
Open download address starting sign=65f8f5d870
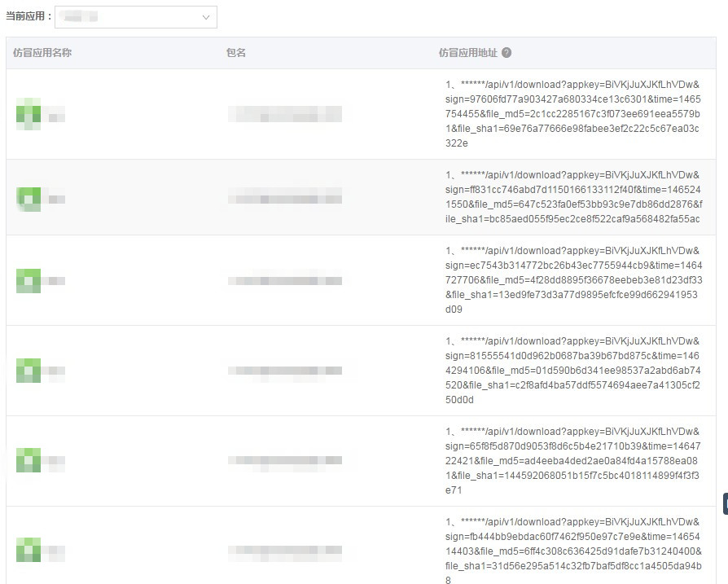(573, 461)
